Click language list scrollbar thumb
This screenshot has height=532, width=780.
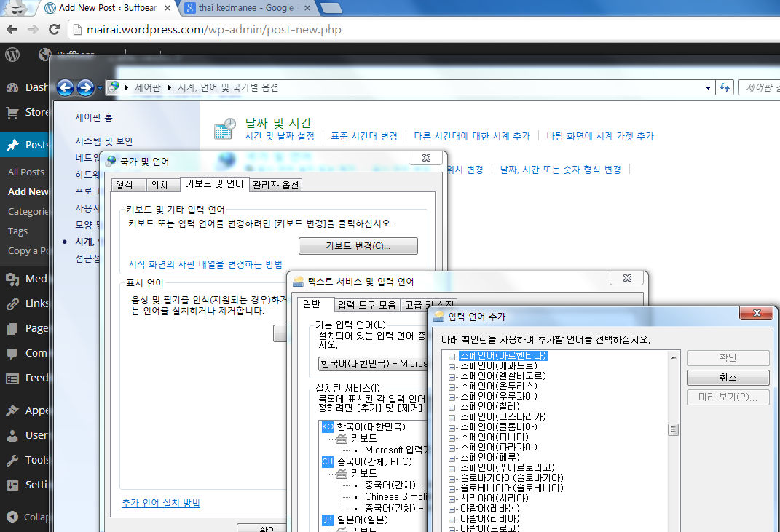pyautogui.click(x=674, y=429)
